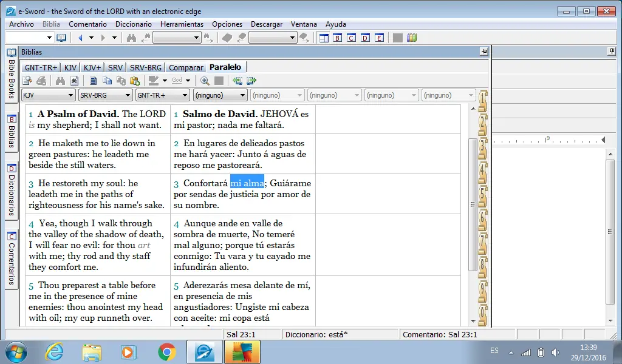Maximize Dictionary window with D icon
The width and height of the screenshot is (622, 364).
point(365,38)
